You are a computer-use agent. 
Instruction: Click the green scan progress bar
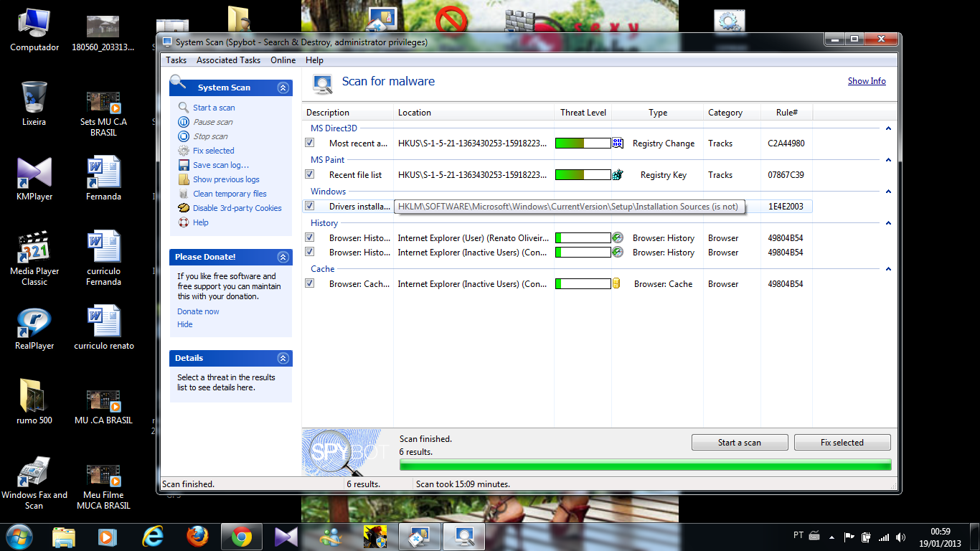pos(645,465)
